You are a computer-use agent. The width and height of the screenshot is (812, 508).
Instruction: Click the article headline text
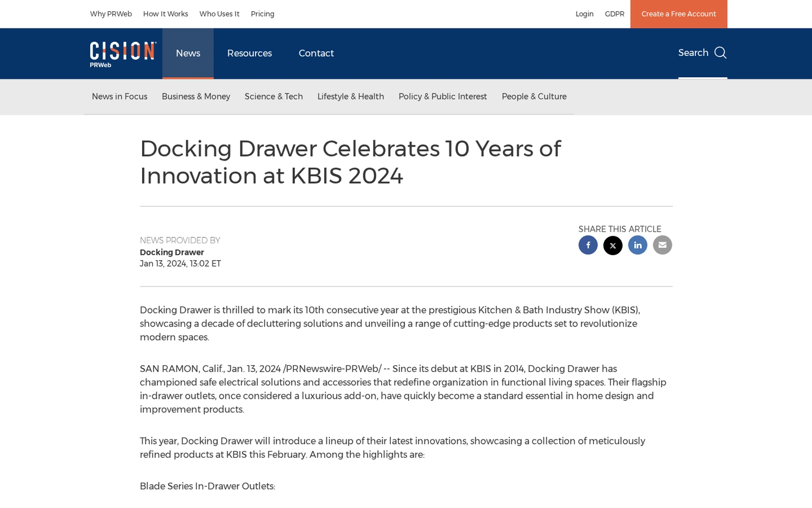click(x=350, y=162)
